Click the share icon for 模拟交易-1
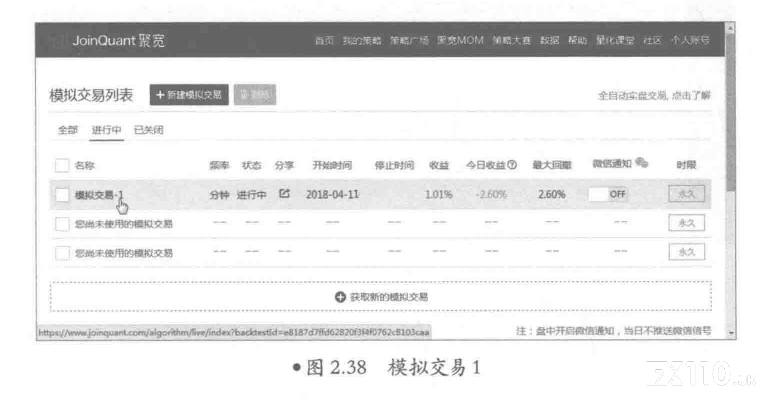The height and width of the screenshot is (396, 782). pyautogui.click(x=284, y=194)
